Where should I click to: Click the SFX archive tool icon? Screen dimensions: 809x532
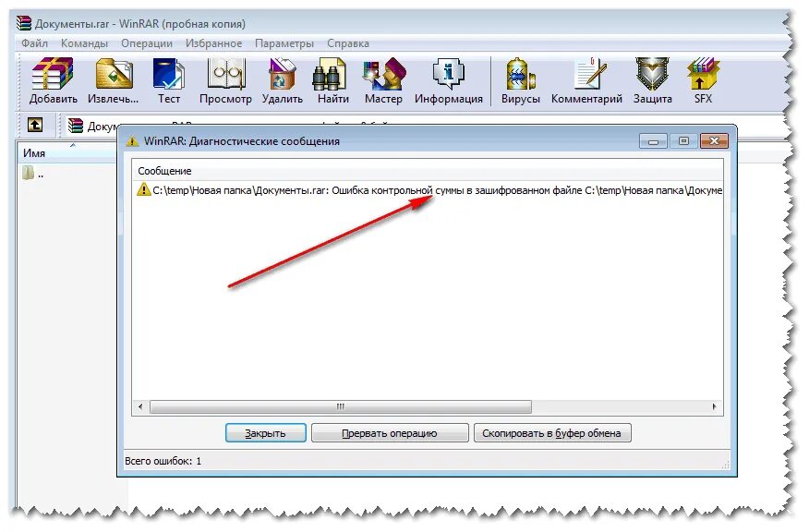703,81
